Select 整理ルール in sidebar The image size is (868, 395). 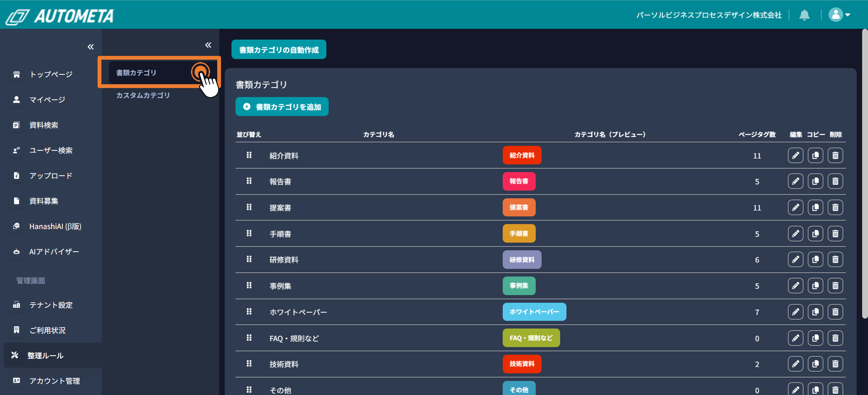click(x=53, y=355)
